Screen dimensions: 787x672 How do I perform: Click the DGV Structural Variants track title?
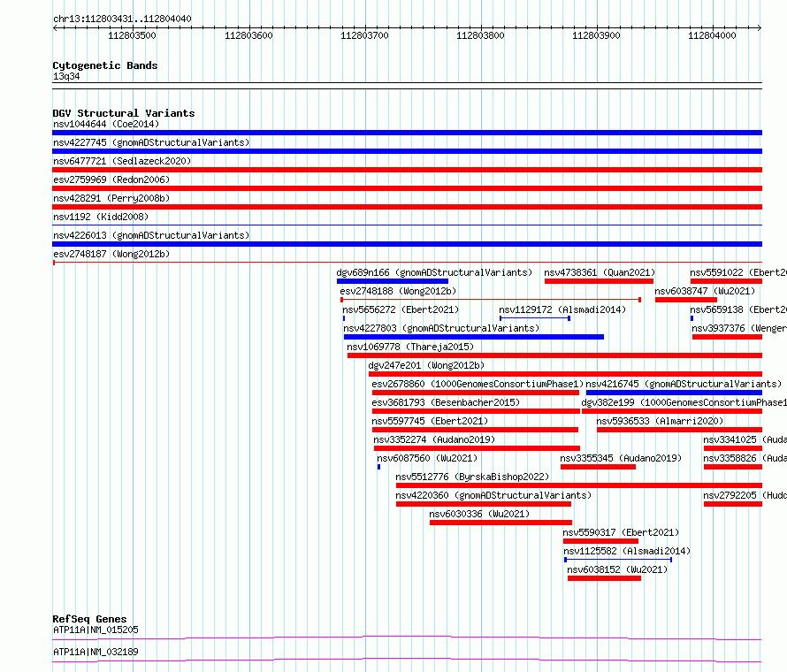pyautogui.click(x=124, y=113)
